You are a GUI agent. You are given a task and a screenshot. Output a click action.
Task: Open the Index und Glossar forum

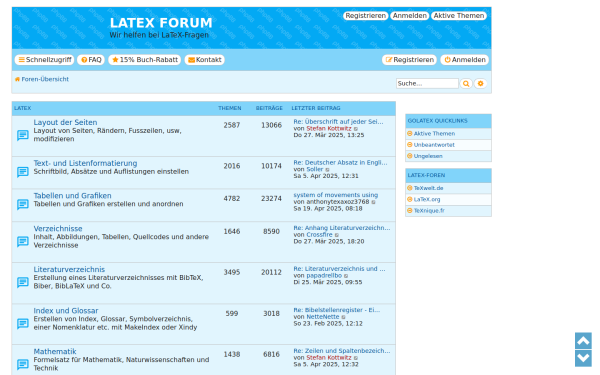[x=66, y=311]
